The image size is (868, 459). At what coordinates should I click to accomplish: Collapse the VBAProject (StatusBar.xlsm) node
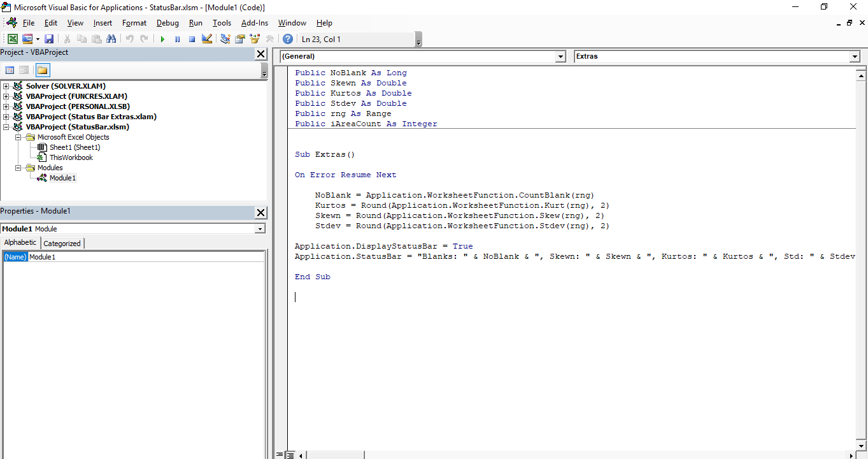pyautogui.click(x=6, y=127)
